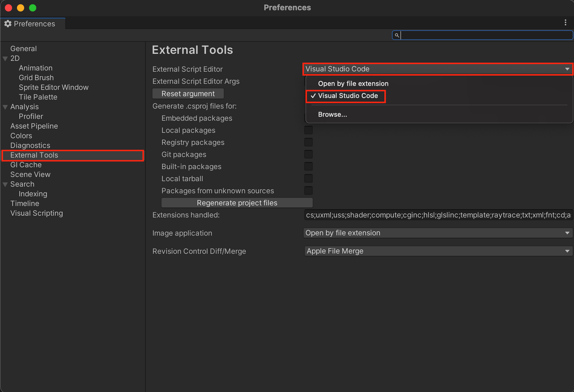This screenshot has height=392, width=574.
Task: Select the 2D category label
Action: click(x=15, y=58)
